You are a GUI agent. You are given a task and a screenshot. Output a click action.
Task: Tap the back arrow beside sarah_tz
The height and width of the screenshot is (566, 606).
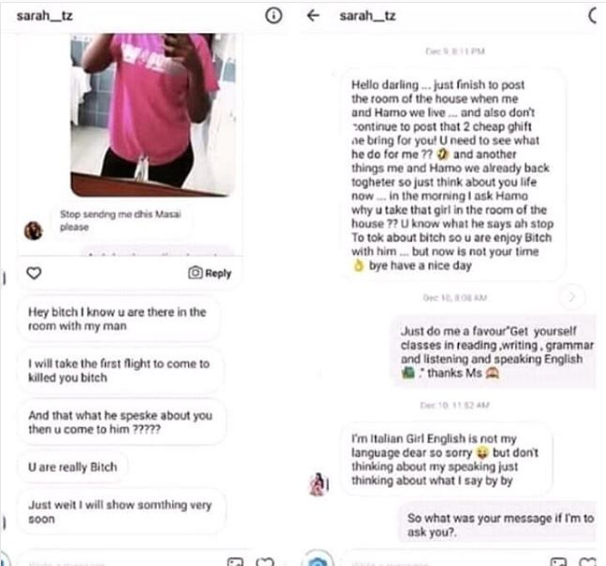(x=313, y=15)
